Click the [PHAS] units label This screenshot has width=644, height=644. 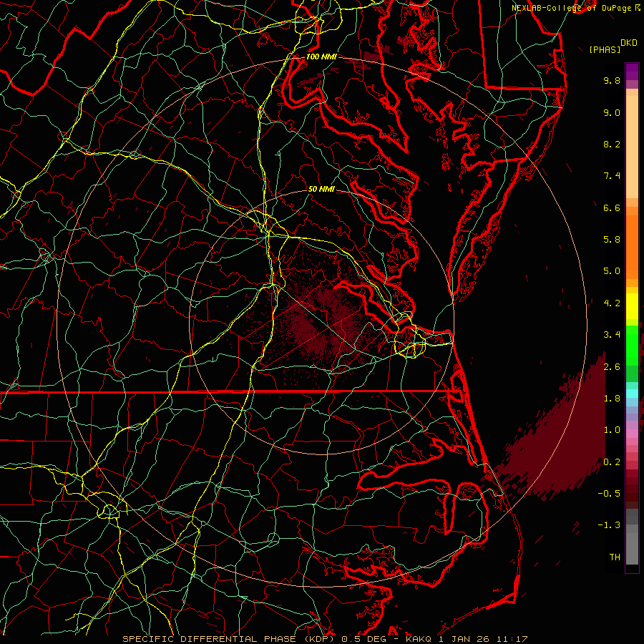[x=605, y=50]
